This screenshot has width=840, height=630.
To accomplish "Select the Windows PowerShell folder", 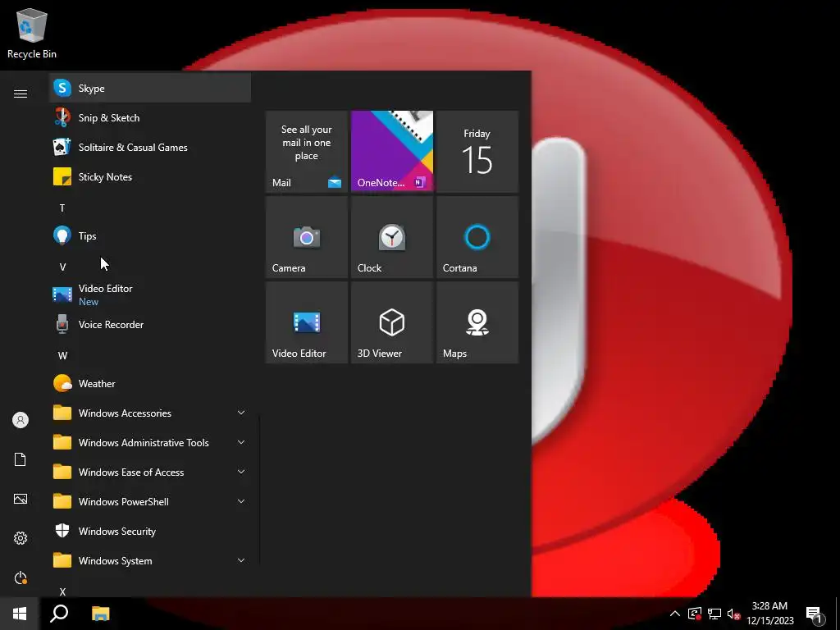I will 150,501.
